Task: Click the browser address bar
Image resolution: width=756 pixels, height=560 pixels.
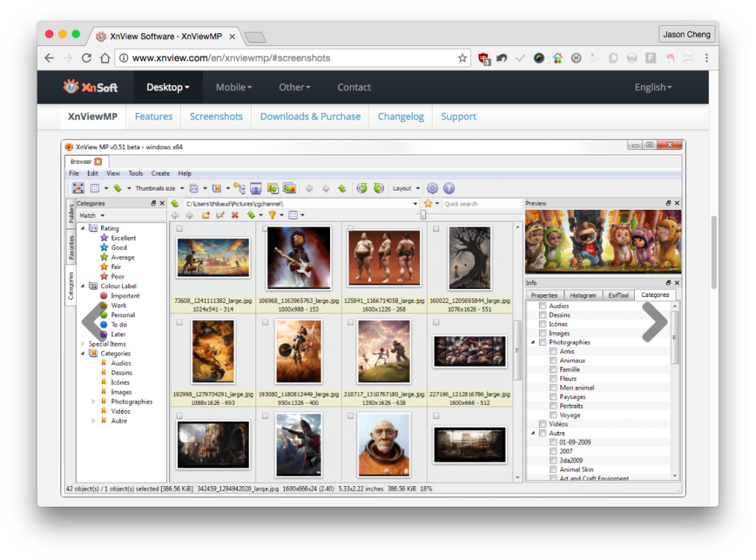Action: [292, 58]
